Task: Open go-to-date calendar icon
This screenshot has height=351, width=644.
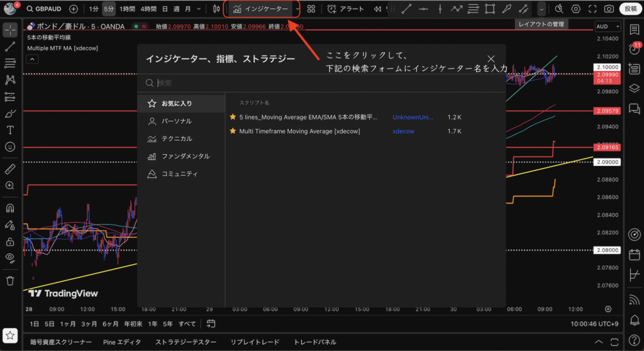Action: pos(211,324)
